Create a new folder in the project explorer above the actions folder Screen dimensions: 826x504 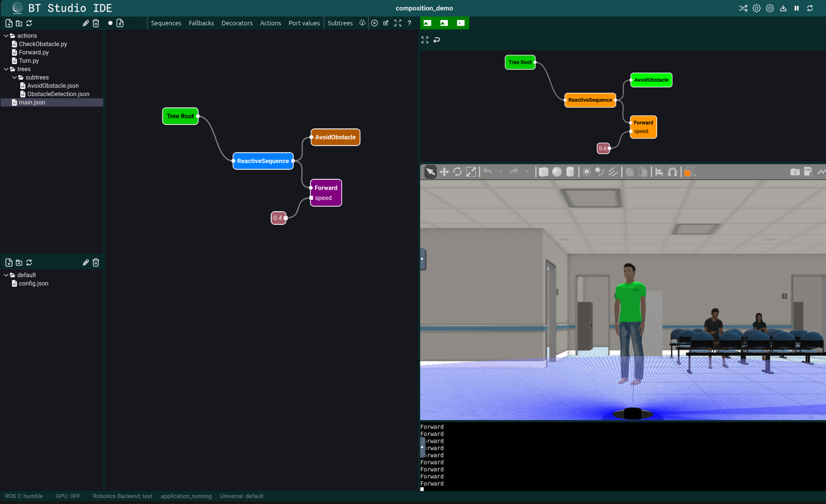coord(19,23)
